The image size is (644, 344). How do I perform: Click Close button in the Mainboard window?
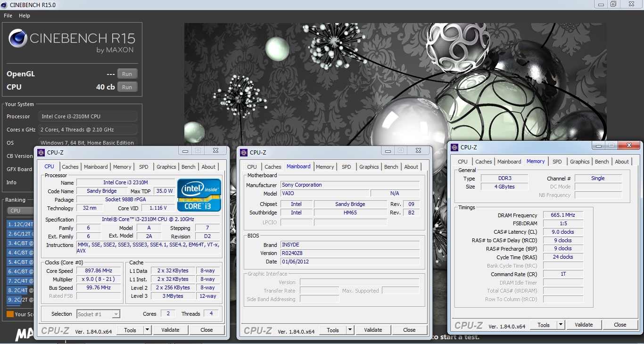click(x=409, y=330)
